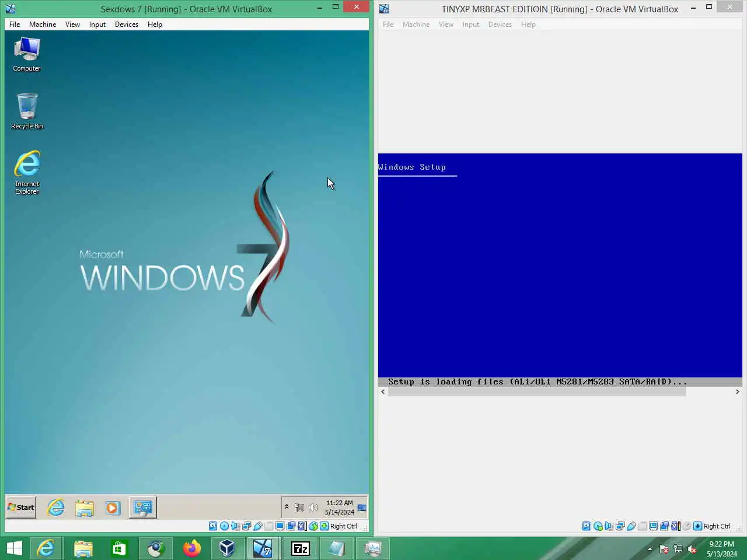Open Help menu in Sexdows 7 window
This screenshot has height=560, width=747.
tap(155, 24)
